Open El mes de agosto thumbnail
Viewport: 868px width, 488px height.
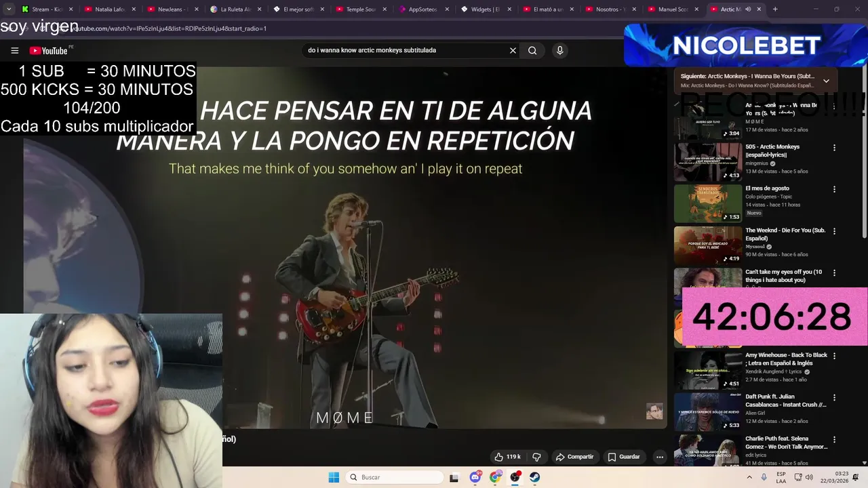coord(708,203)
